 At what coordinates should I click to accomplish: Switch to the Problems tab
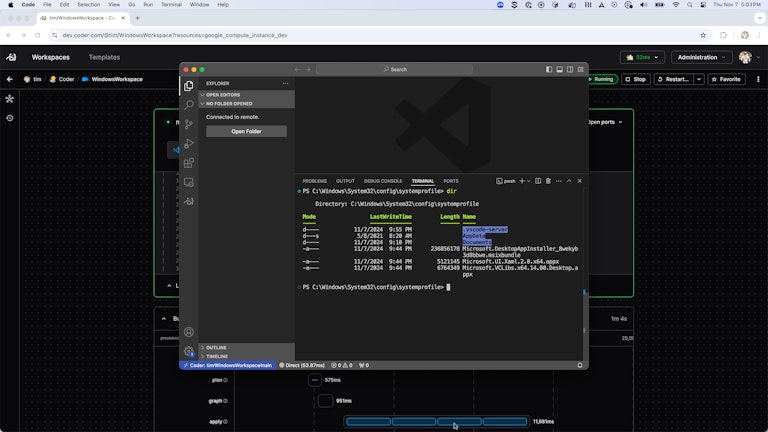coord(314,181)
